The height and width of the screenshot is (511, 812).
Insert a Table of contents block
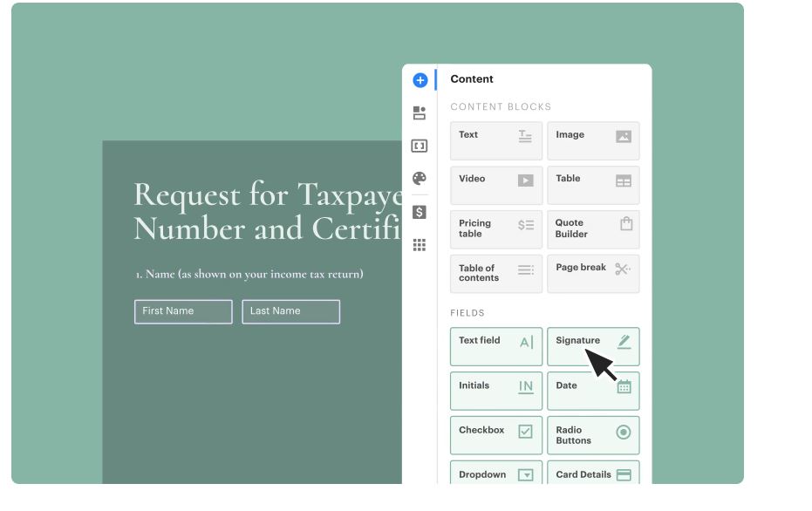click(496, 274)
